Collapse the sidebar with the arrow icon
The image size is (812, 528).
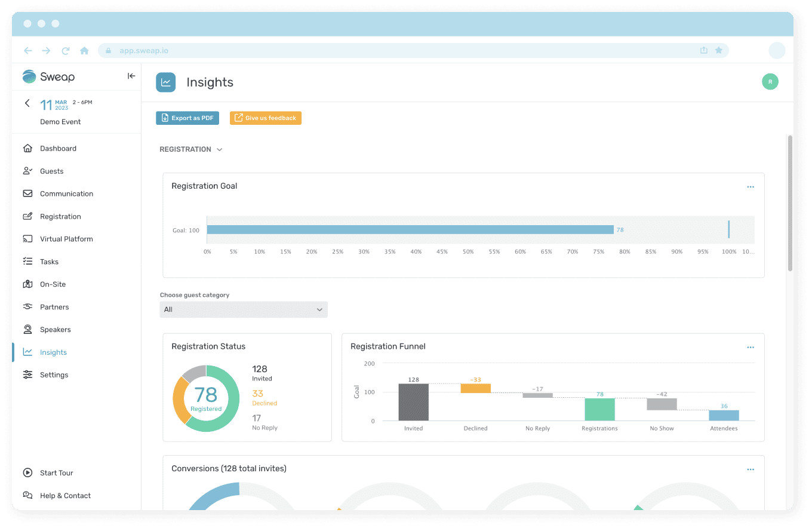[131, 76]
